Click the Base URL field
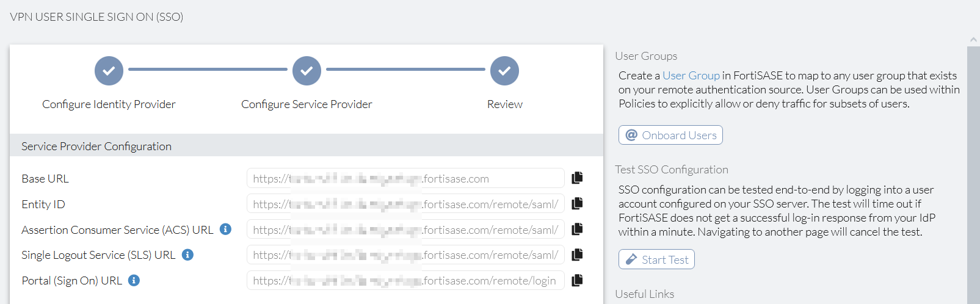Viewport: 980px width, 304px height. [x=405, y=178]
